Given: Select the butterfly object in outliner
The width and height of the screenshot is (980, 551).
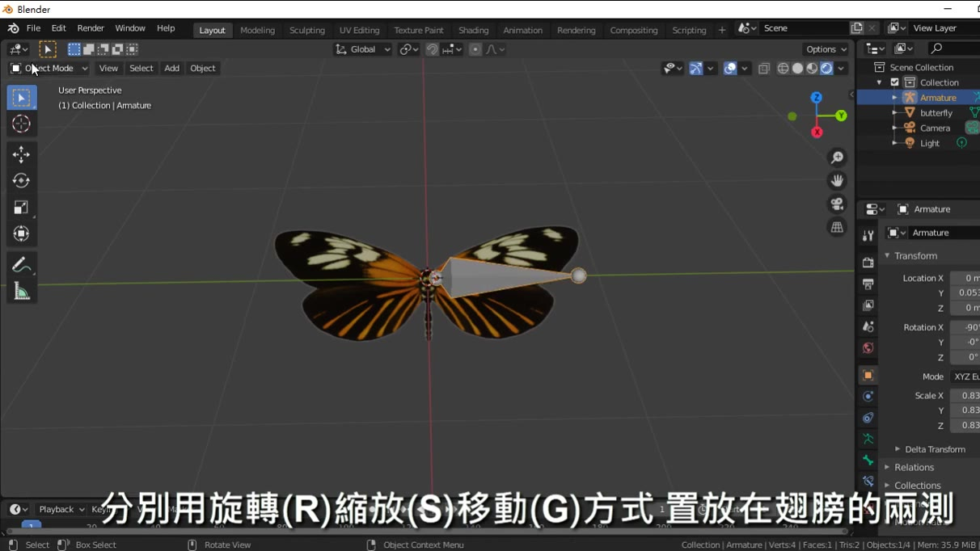Looking at the screenshot, I should pyautogui.click(x=936, y=113).
